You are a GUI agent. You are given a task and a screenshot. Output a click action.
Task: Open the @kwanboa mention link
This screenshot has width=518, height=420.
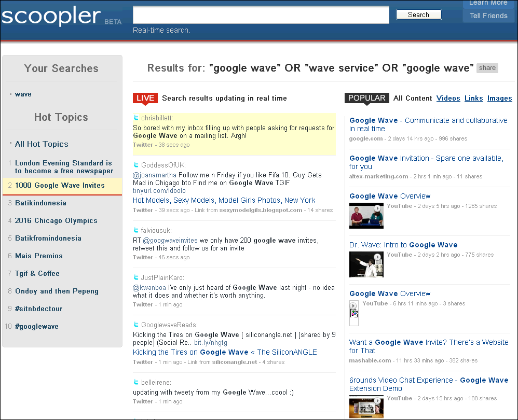pyautogui.click(x=149, y=287)
